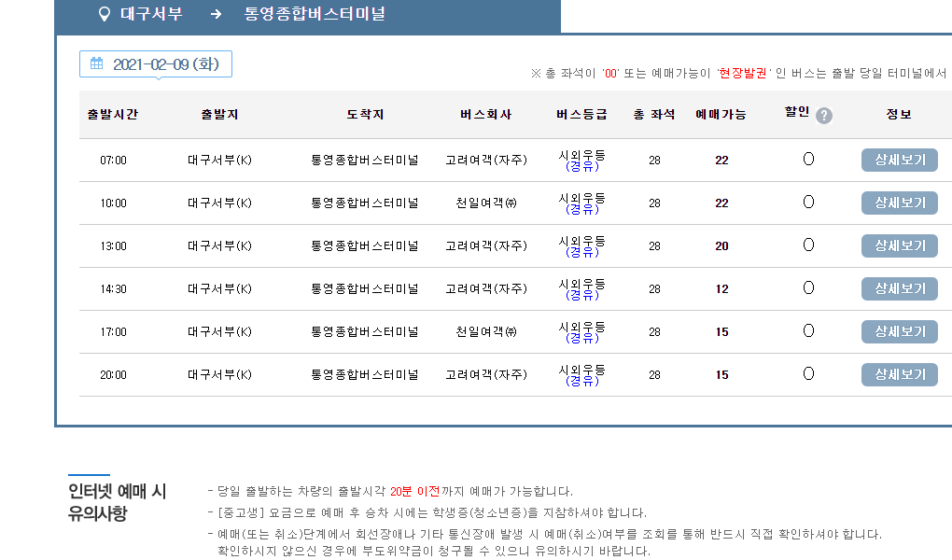Click 시외우등 (경유) in the 13:00 row

tap(581, 246)
